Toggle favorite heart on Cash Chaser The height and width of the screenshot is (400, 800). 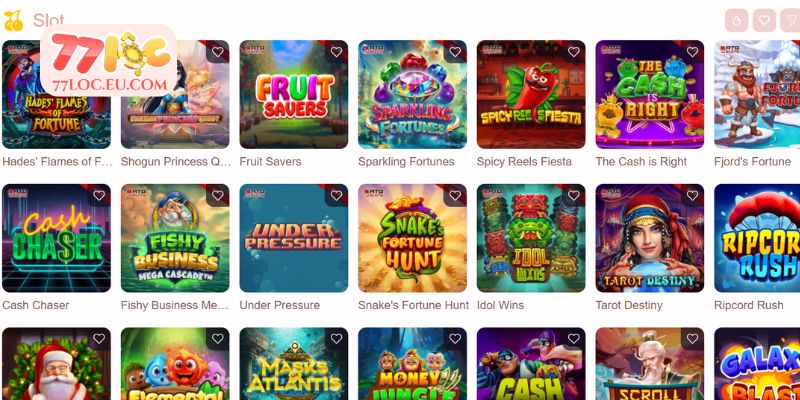(x=99, y=195)
